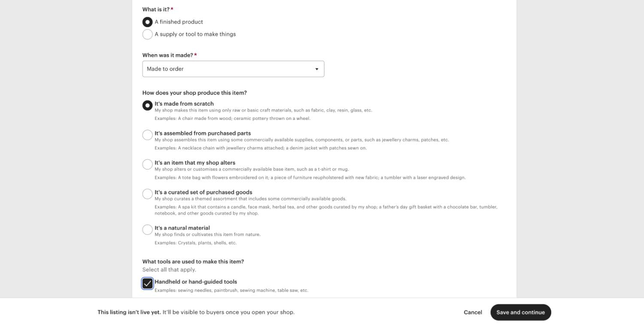Click the 'Made to order' selected value text
644x325 pixels.
165,69
